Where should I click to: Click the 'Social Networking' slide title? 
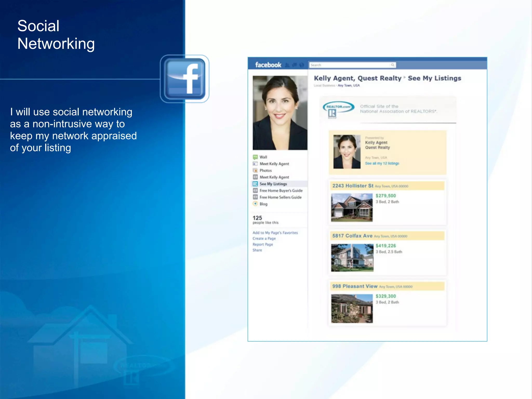pyautogui.click(x=56, y=35)
